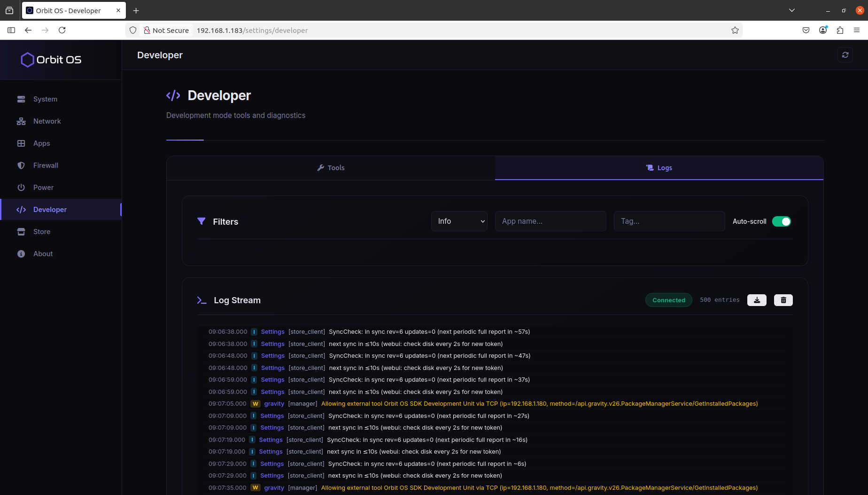Click the Store icon in sidebar

coord(21,231)
